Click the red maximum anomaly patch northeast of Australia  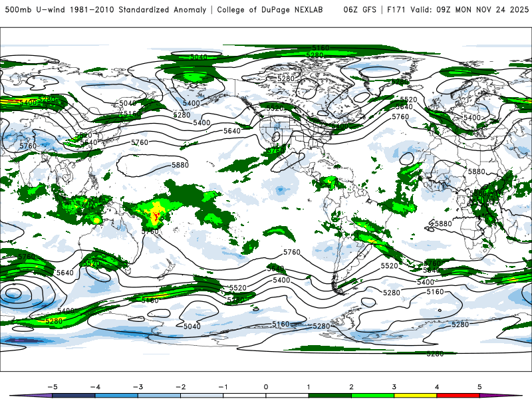pyautogui.click(x=156, y=216)
